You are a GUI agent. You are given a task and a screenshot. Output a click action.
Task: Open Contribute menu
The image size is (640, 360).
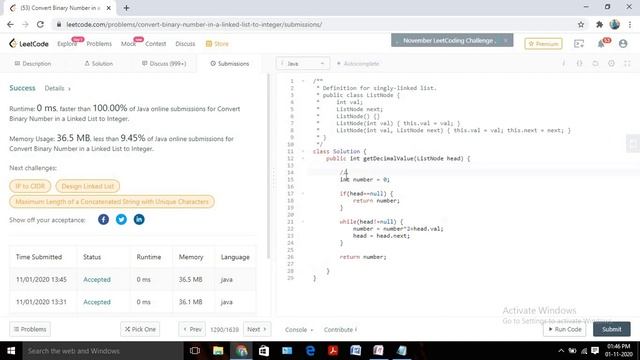coord(340,329)
